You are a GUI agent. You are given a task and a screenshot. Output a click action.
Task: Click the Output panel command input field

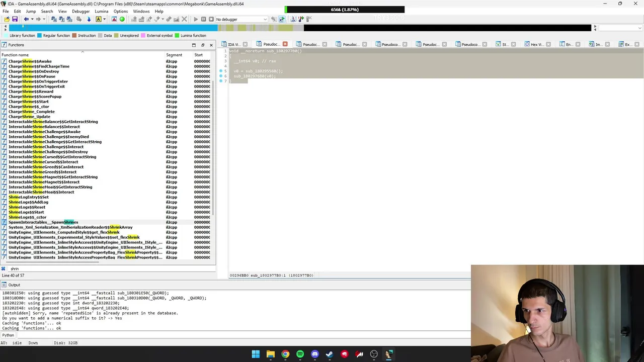tap(244, 335)
